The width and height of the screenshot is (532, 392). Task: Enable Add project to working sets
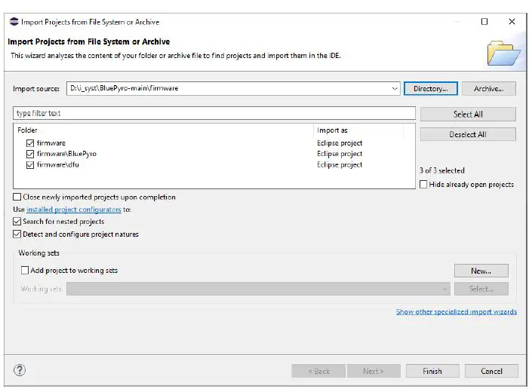click(x=25, y=270)
